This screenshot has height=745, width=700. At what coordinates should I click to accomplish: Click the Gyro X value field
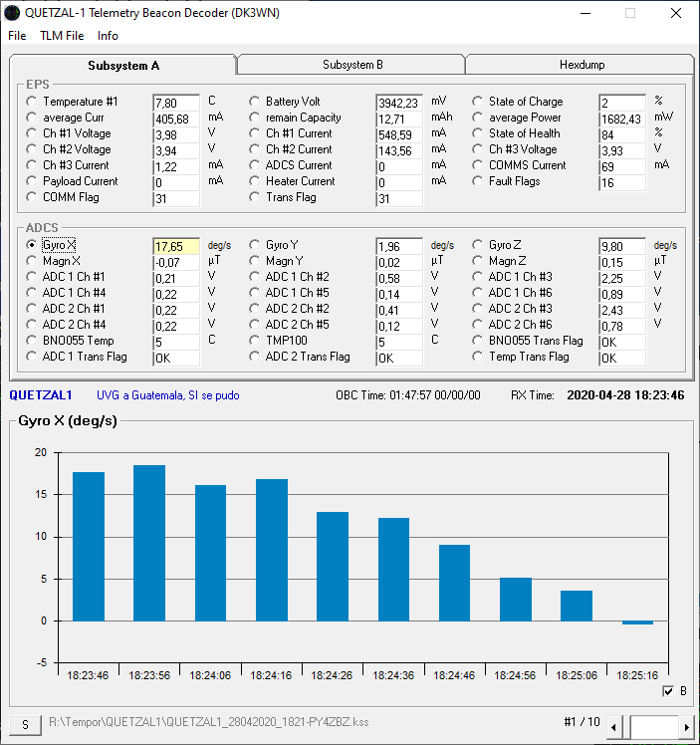(176, 246)
